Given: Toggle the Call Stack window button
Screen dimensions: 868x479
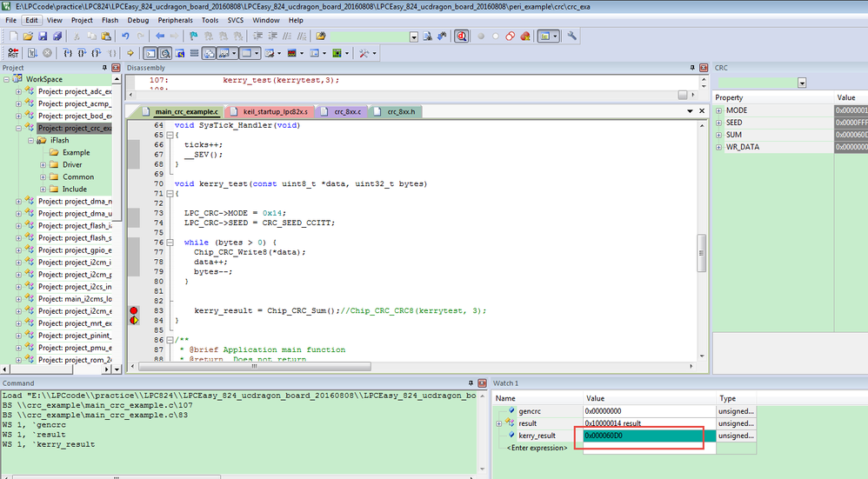Looking at the screenshot, I should pyautogui.click(x=209, y=53).
